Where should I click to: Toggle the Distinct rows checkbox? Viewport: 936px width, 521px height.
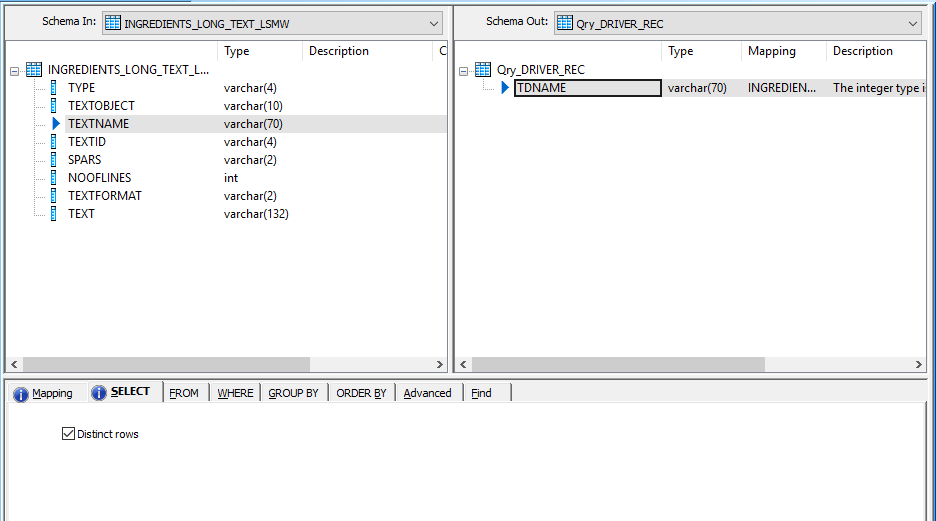(69, 434)
